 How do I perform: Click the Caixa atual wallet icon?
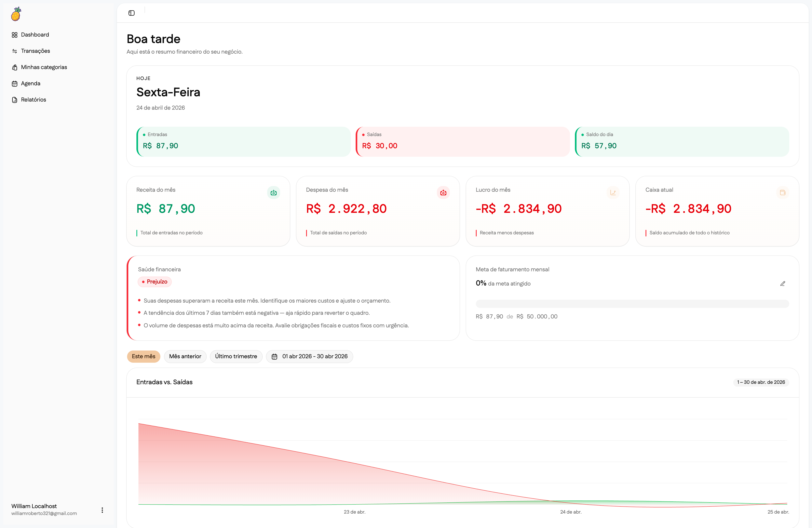(783, 193)
